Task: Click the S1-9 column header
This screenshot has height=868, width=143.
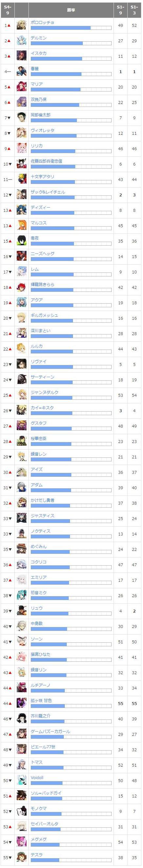Action: point(120,10)
